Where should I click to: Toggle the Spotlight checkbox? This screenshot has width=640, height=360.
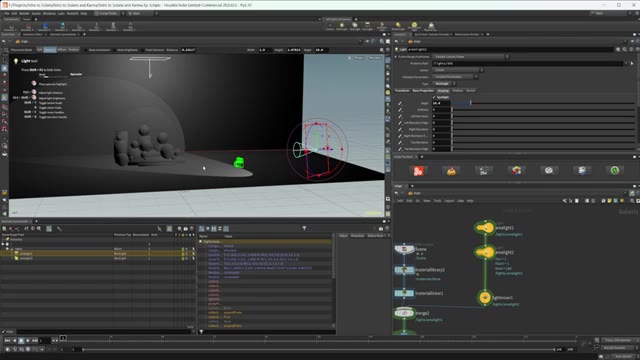click(x=434, y=97)
